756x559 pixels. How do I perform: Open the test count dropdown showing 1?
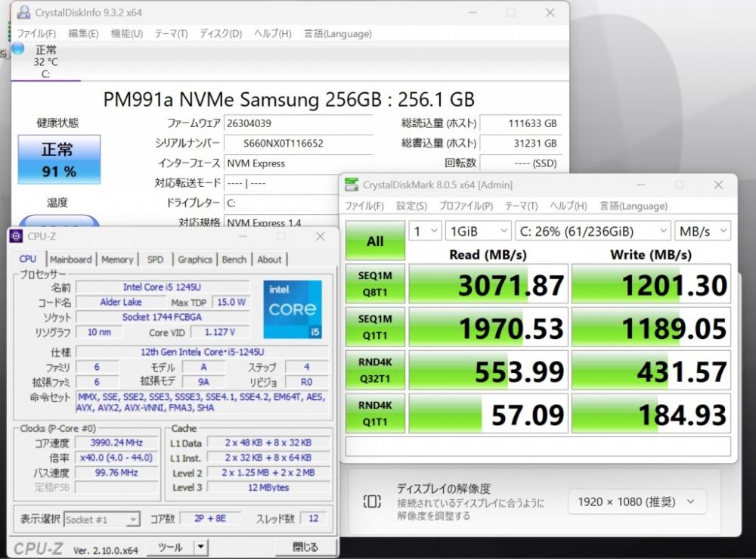click(x=425, y=231)
